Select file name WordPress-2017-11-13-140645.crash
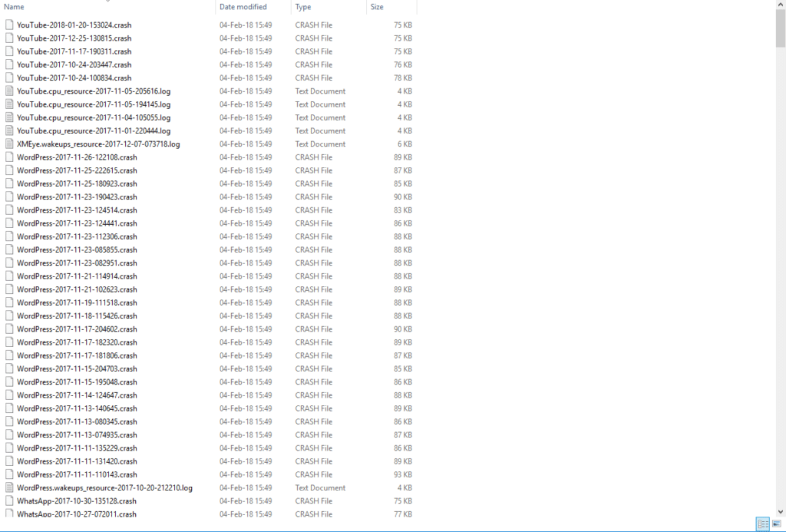This screenshot has width=786, height=532. tap(77, 408)
